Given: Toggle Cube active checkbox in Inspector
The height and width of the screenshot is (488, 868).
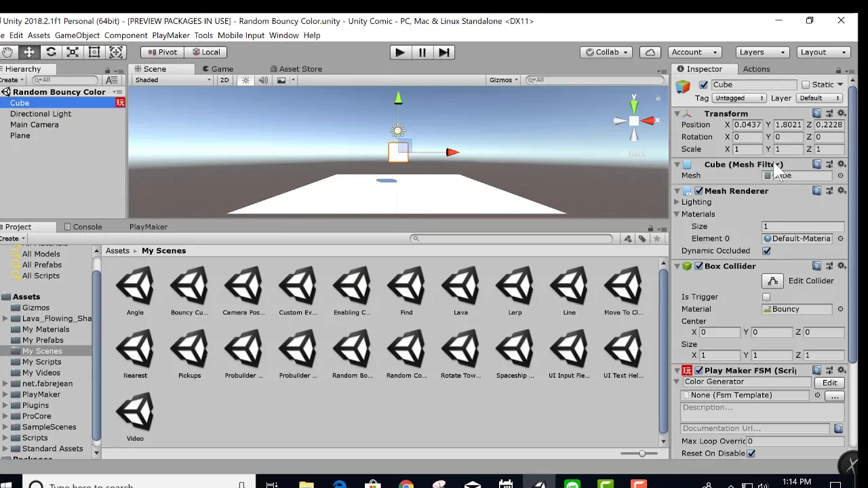Looking at the screenshot, I should 703,85.
